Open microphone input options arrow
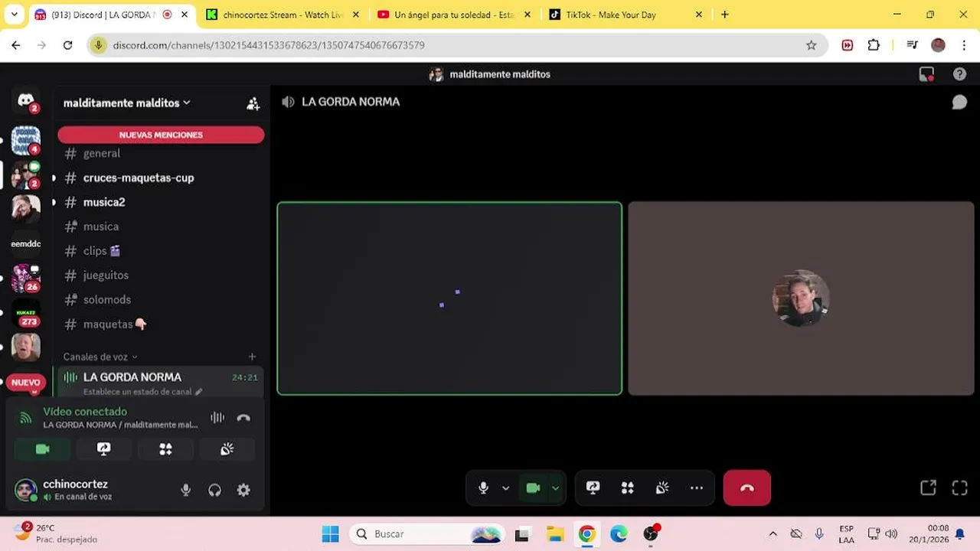Viewport: 980px width, 551px height. (505, 487)
